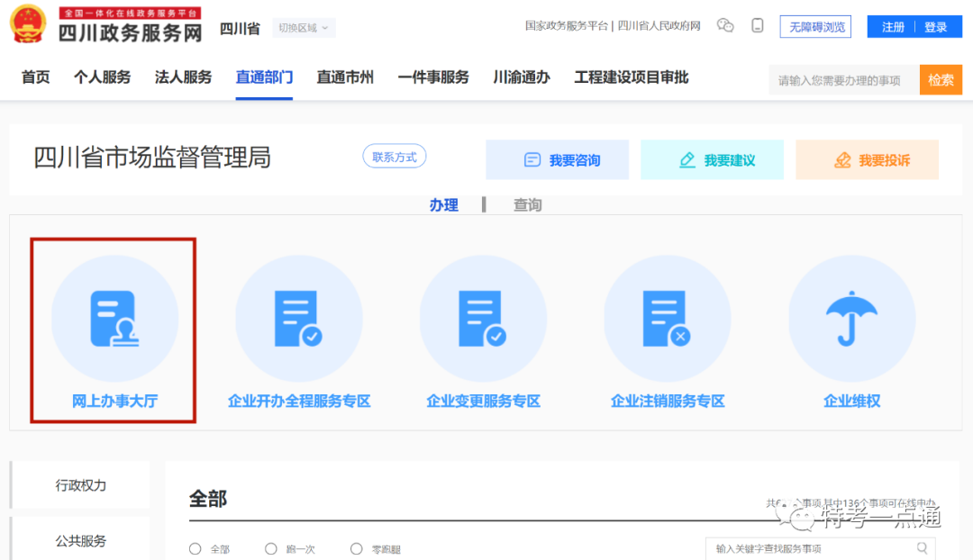Click the 无障碍浏览 button

(815, 27)
